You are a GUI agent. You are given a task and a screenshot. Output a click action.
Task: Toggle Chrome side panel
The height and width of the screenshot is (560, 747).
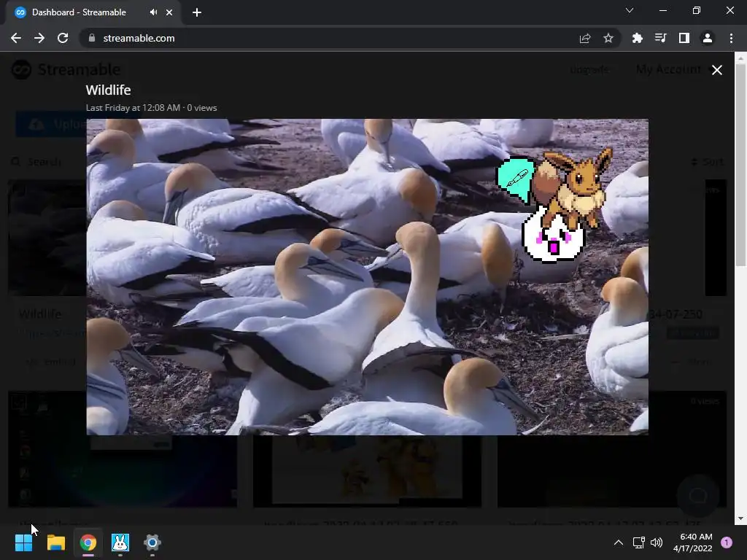(684, 38)
